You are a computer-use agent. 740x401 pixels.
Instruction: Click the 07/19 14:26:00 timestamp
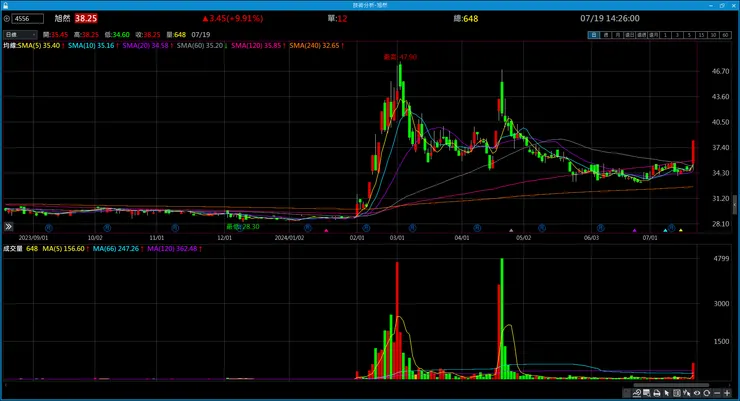click(x=610, y=18)
